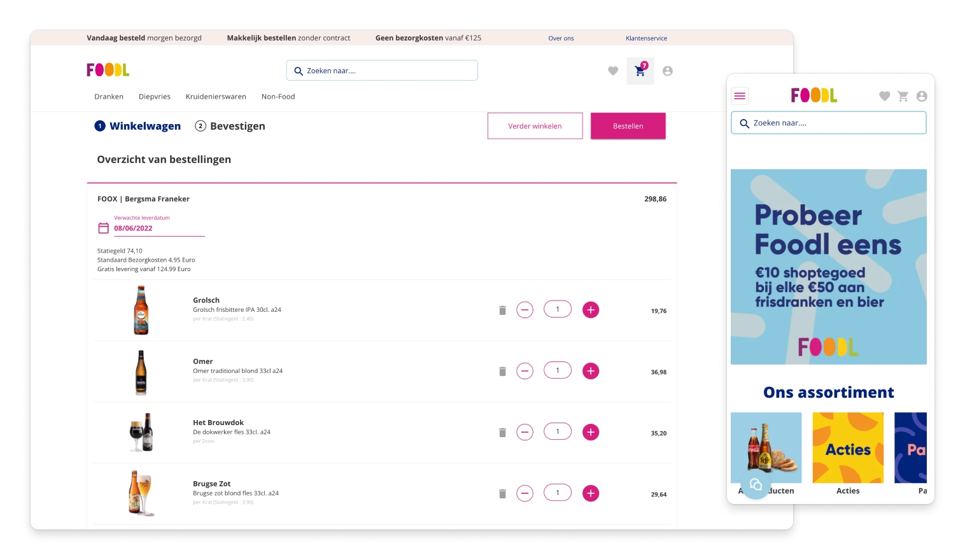Click order total 298,86

tap(656, 199)
